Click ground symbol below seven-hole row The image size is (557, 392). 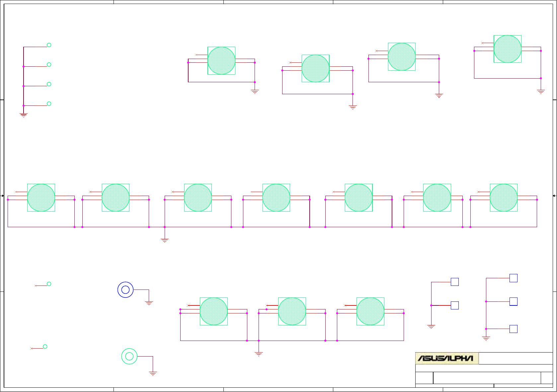[165, 240]
